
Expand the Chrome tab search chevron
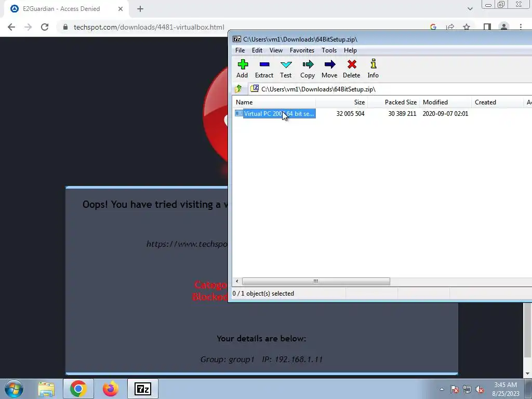[470, 9]
